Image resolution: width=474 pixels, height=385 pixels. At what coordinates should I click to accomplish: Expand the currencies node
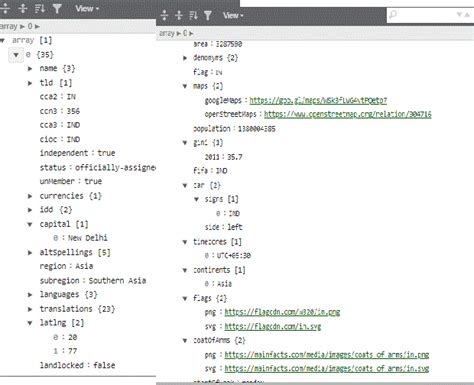point(30,196)
